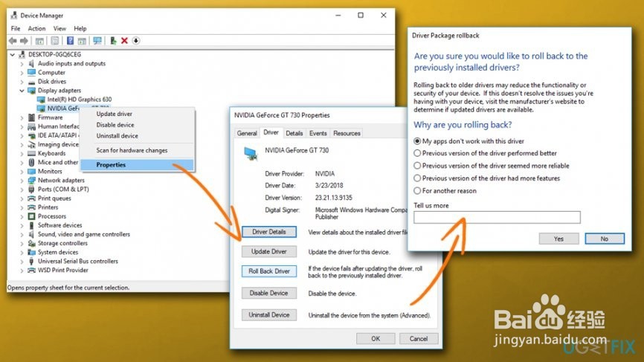The height and width of the screenshot is (362, 644).
Task: Click the Disk drives icon in tree
Action: point(32,82)
